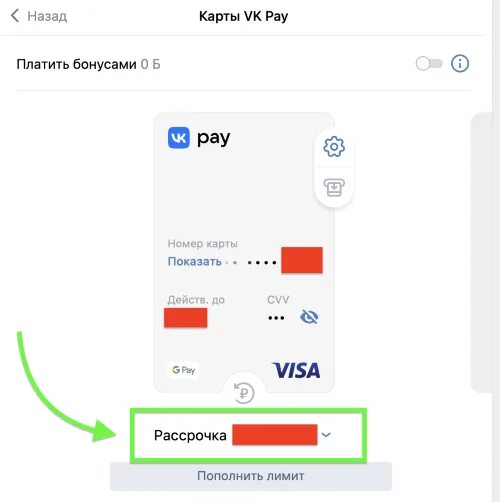Click the Google Pay badge
The width and height of the screenshot is (500, 502).
point(183,370)
